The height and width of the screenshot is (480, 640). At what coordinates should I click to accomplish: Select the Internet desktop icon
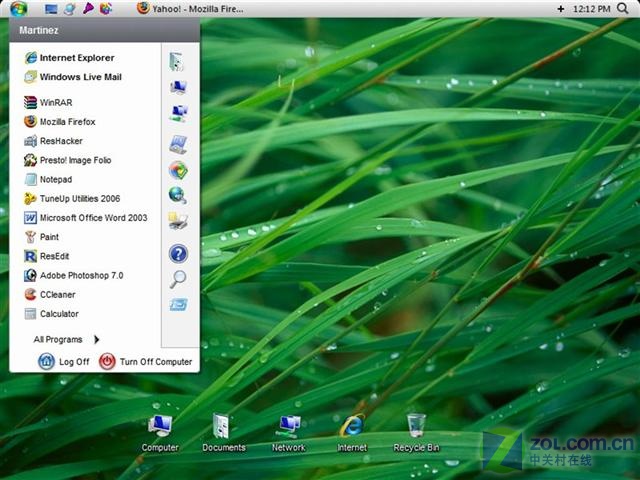tap(352, 433)
